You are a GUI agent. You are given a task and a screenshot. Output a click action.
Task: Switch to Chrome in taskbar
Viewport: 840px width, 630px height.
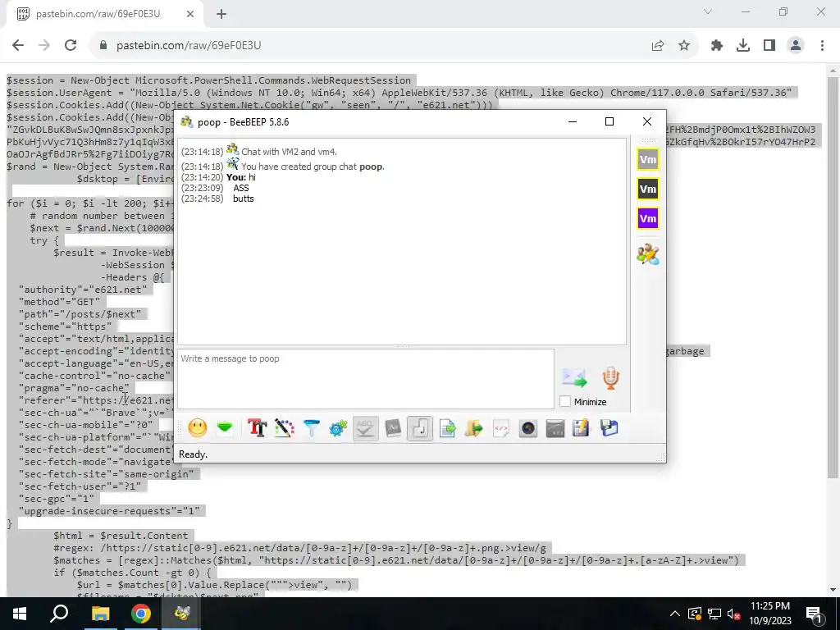click(x=141, y=614)
